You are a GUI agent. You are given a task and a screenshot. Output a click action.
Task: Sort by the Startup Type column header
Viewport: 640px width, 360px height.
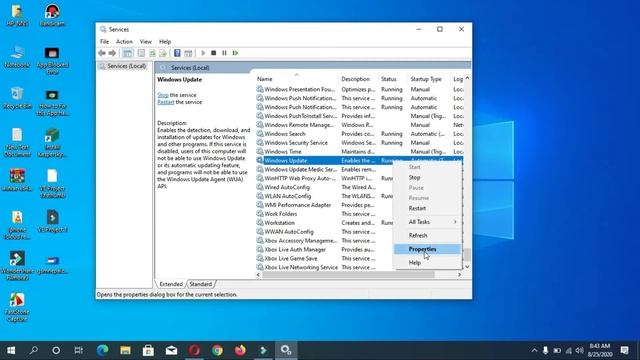(429, 79)
